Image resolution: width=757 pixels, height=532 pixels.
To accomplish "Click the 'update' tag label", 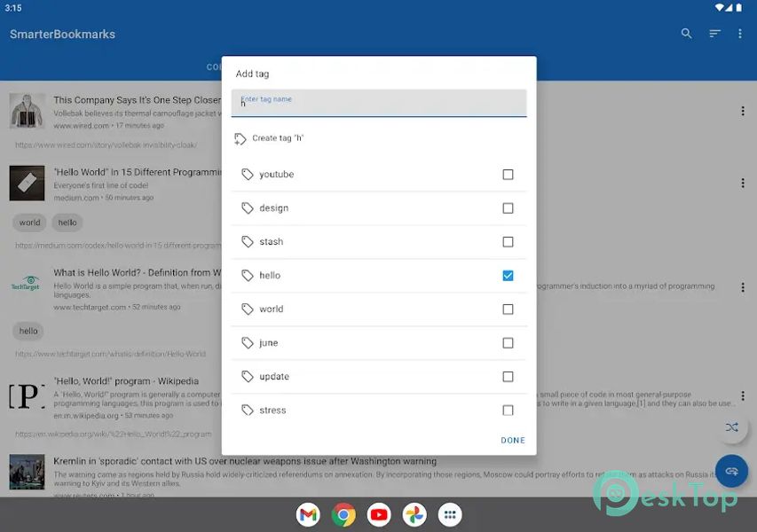I will point(274,376).
